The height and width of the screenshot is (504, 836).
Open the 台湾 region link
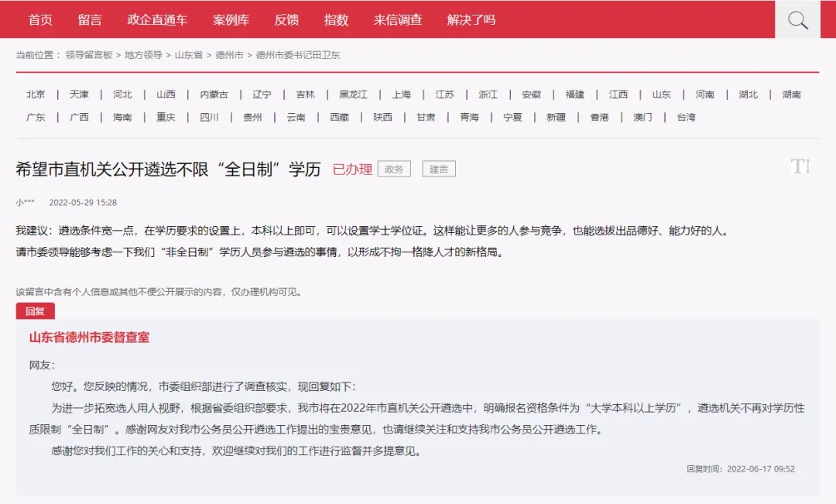click(x=686, y=117)
